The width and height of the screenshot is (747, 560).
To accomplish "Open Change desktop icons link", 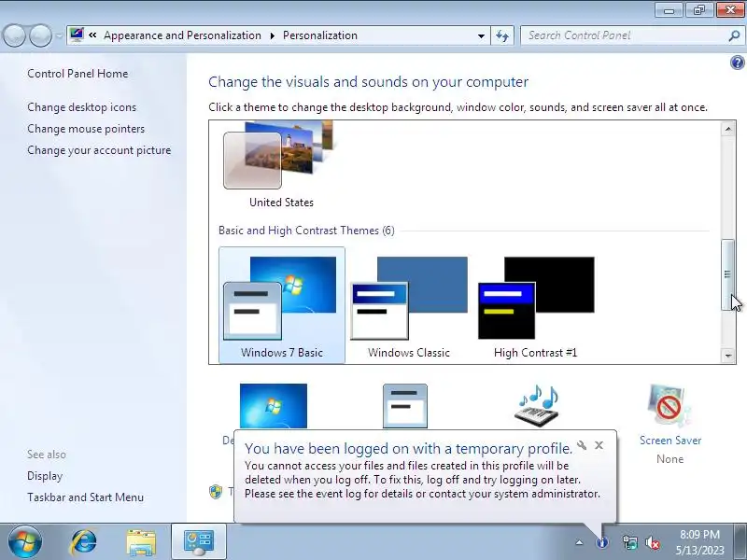I will (x=82, y=107).
